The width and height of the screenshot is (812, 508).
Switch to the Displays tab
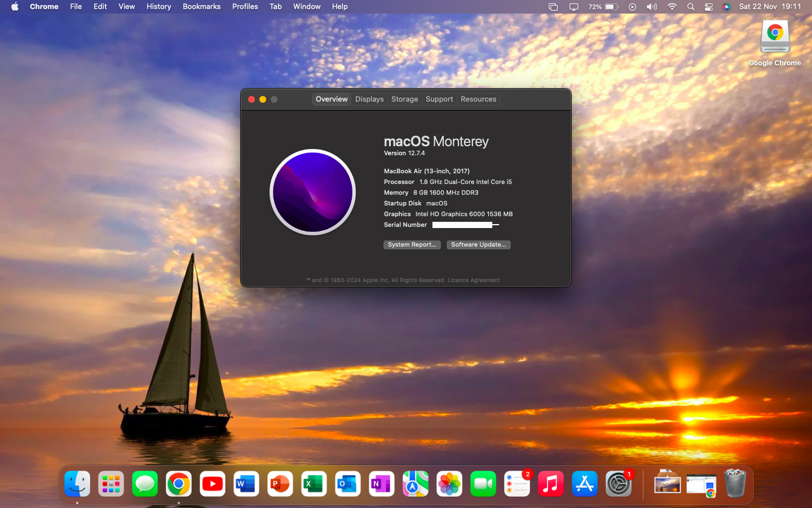[x=369, y=99]
